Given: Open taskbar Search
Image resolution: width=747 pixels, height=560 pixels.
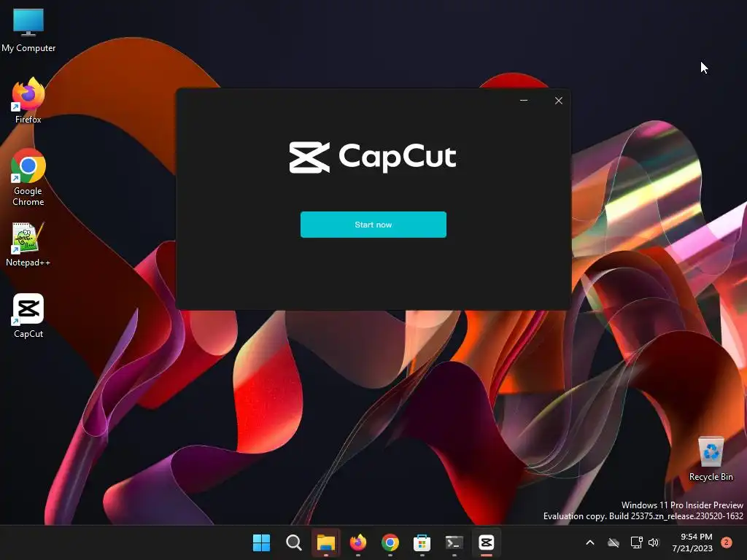Looking at the screenshot, I should pos(293,542).
